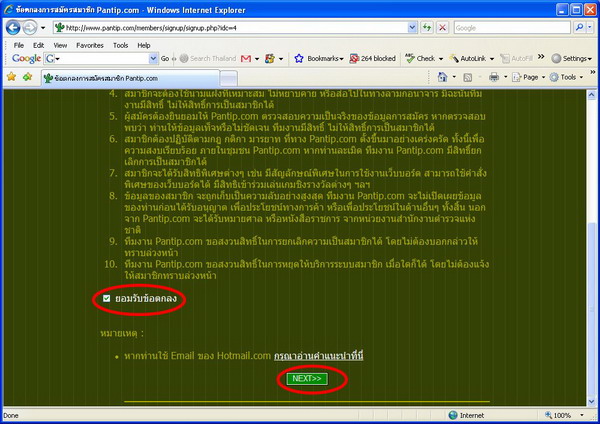The height and width of the screenshot is (424, 600).
Task: Click Add to Favorites star-plus icon
Action: (28, 77)
